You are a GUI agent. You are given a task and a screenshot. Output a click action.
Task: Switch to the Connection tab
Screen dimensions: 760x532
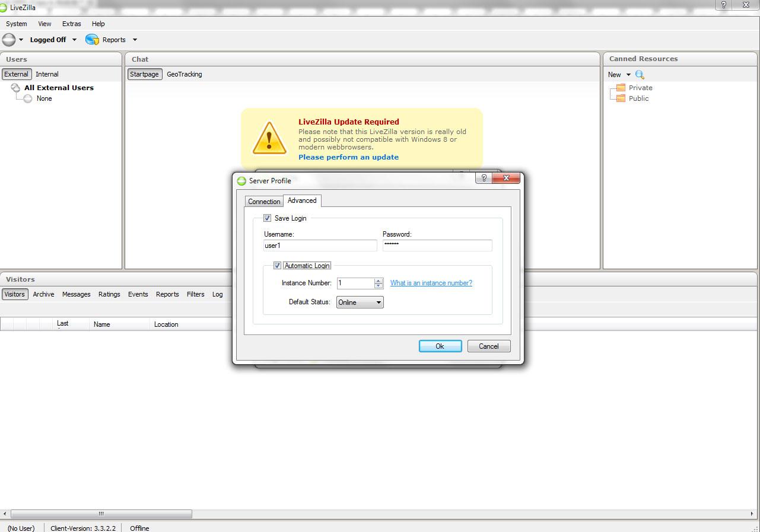[x=264, y=202]
